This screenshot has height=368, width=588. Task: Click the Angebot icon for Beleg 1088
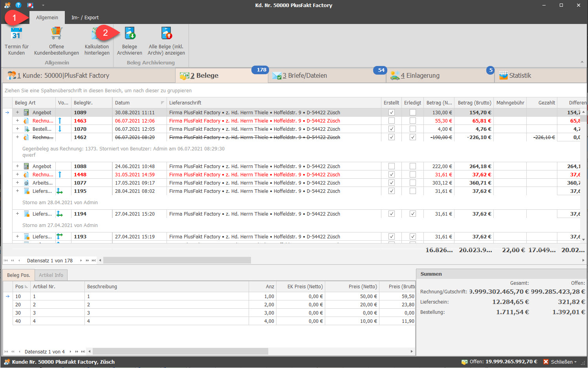(x=26, y=167)
